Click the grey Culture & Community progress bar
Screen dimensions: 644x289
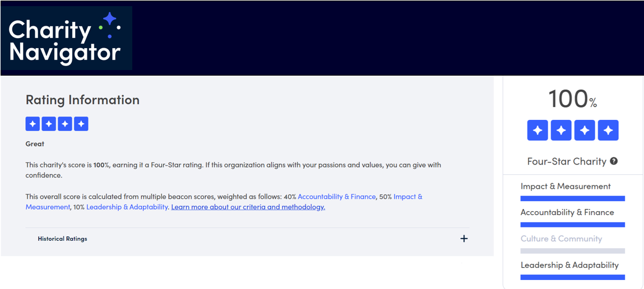(x=572, y=251)
